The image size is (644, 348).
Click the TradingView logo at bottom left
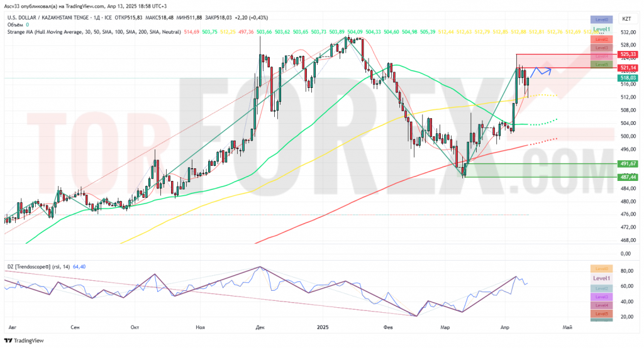[x=24, y=340]
